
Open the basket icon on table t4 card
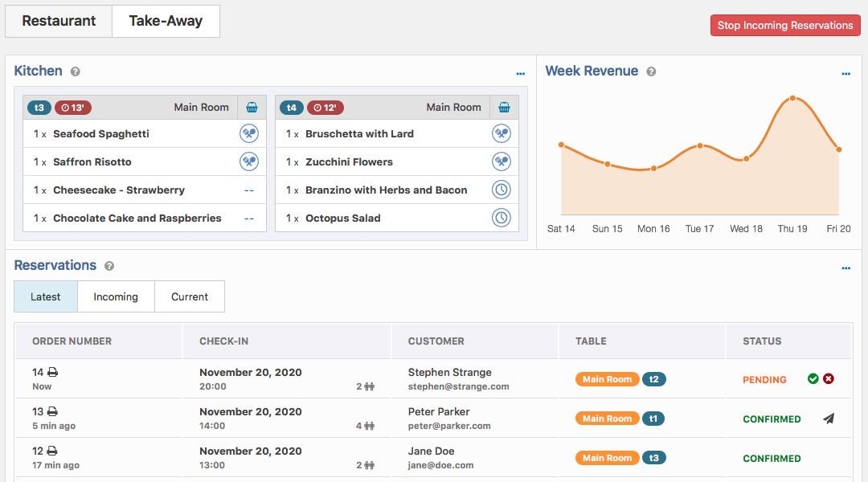(x=504, y=108)
